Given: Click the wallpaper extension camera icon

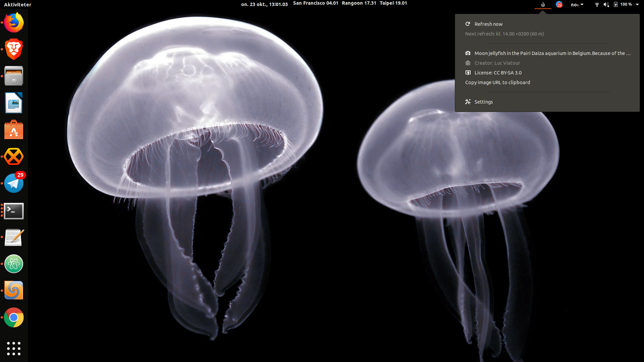Looking at the screenshot, I should pyautogui.click(x=542, y=5).
